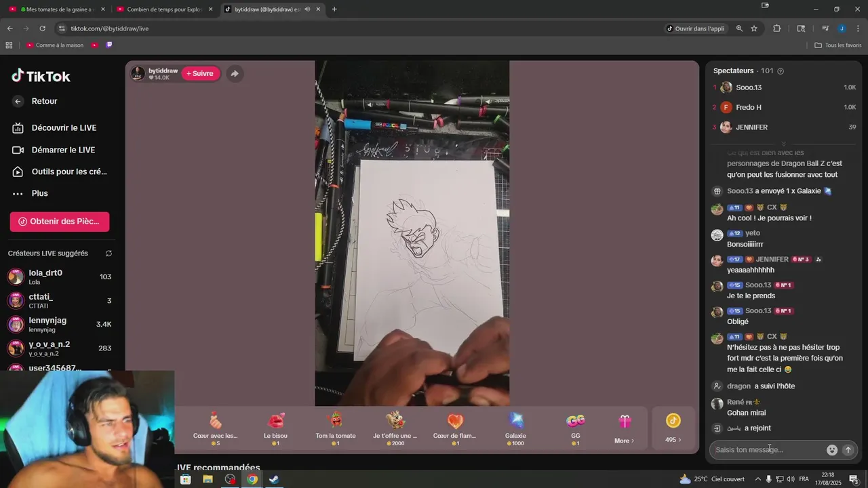Send the GG gift
868x488 pixels.
point(576,428)
